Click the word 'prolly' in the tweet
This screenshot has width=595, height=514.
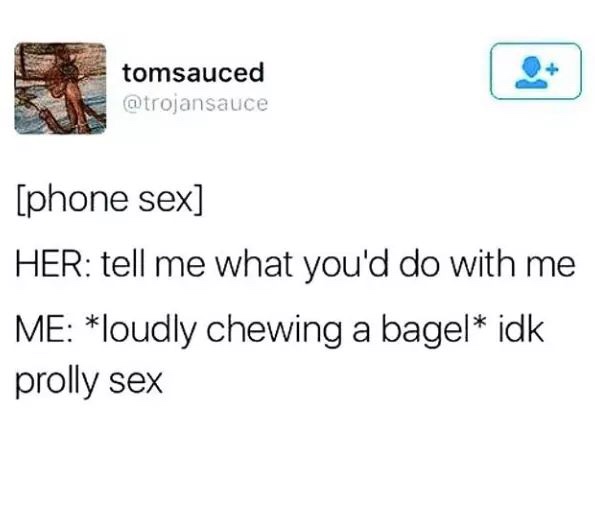point(57,382)
